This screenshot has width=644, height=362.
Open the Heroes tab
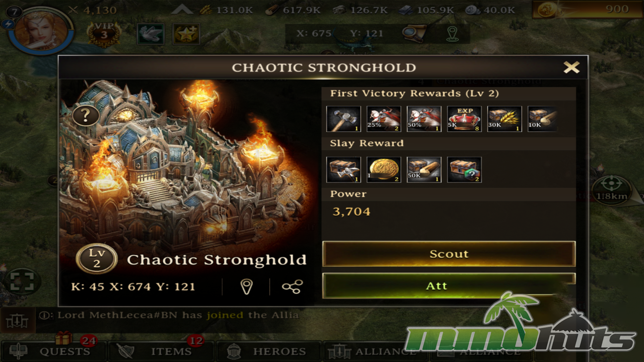coord(268,351)
